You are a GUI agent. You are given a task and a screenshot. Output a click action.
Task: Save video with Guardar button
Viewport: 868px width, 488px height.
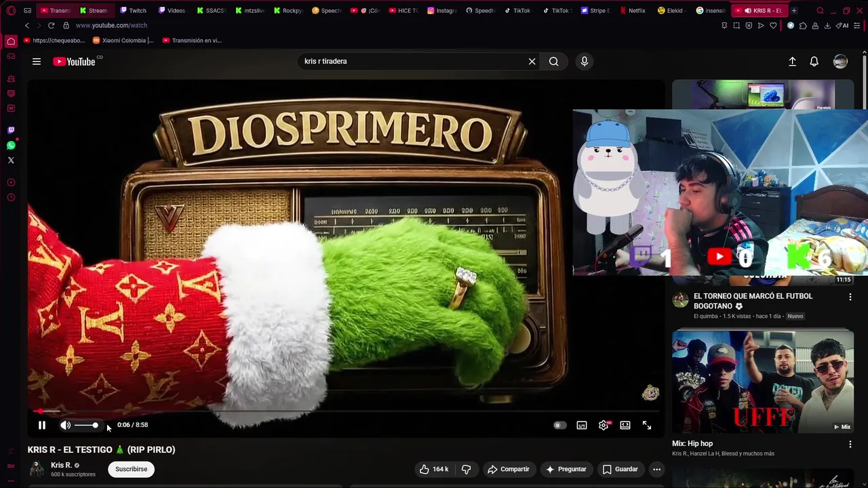[620, 469]
